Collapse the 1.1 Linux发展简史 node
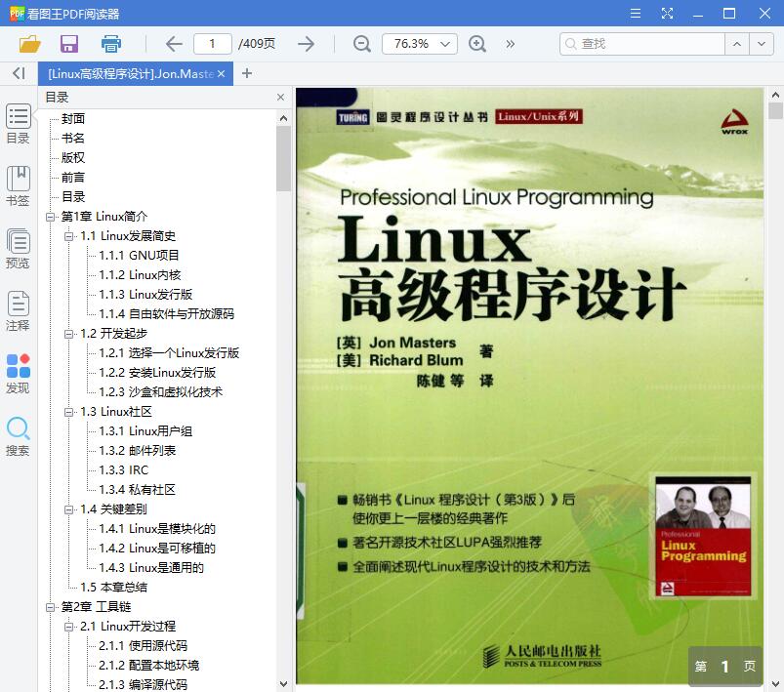The image size is (784, 692). click(x=69, y=236)
